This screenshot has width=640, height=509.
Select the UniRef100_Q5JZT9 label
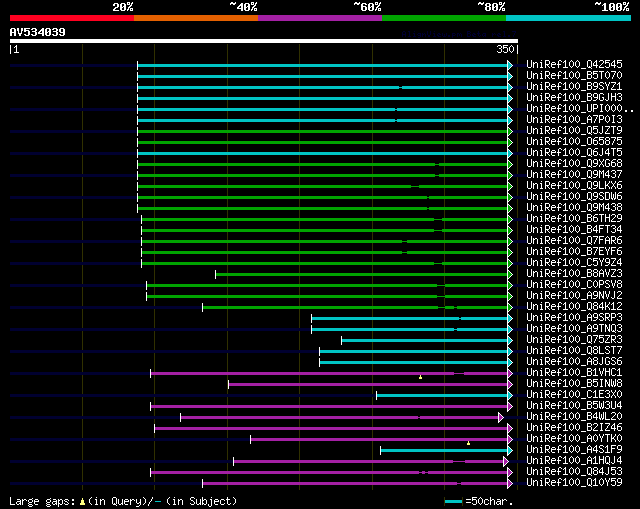574,131
